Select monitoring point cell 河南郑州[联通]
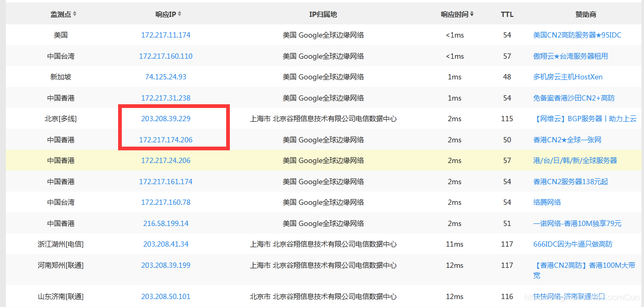Image resolution: width=644 pixels, height=307 pixels. (x=61, y=265)
